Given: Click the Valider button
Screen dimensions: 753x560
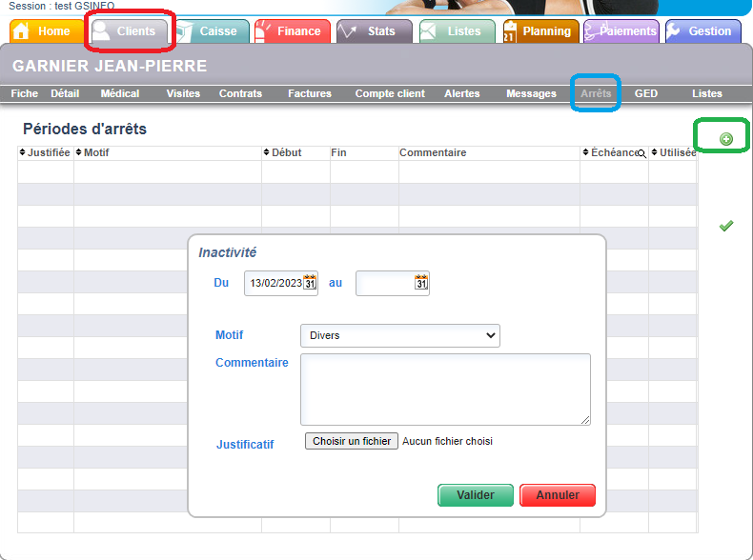Looking at the screenshot, I should (476, 495).
